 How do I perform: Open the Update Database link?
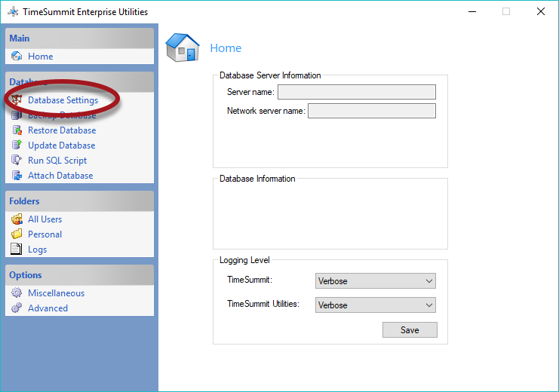click(61, 145)
